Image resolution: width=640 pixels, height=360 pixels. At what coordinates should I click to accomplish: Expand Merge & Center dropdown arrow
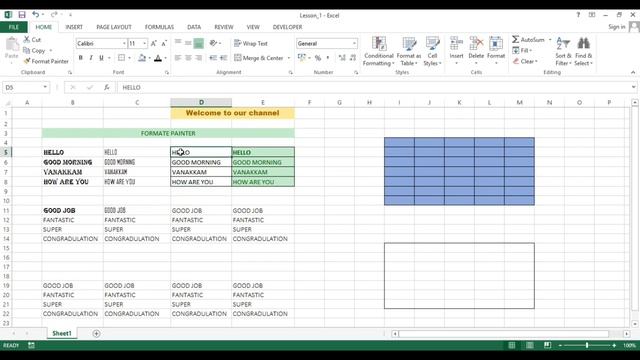(x=289, y=58)
